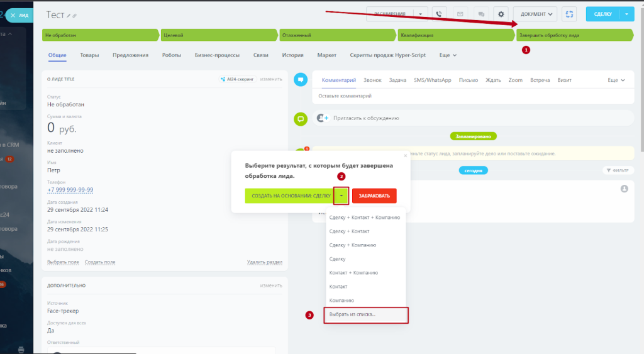Click the phone call icon in top toolbar
This screenshot has height=354, width=644.
coord(438,14)
